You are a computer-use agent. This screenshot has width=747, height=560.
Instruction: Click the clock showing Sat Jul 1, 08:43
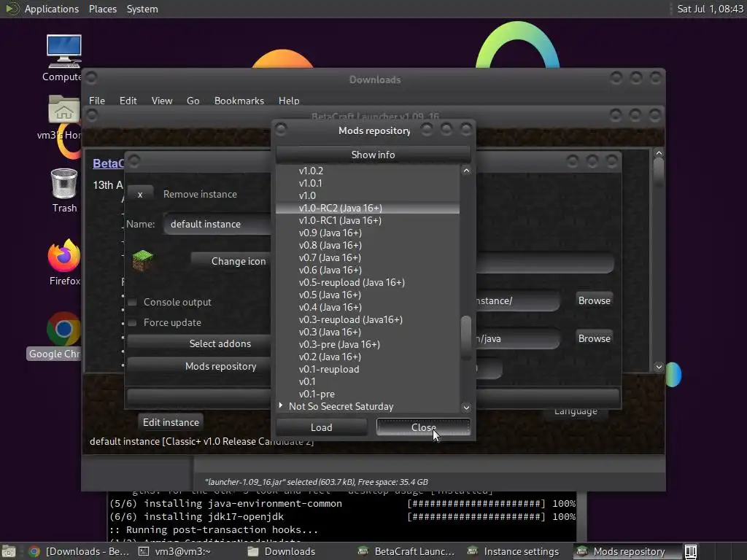click(x=710, y=9)
